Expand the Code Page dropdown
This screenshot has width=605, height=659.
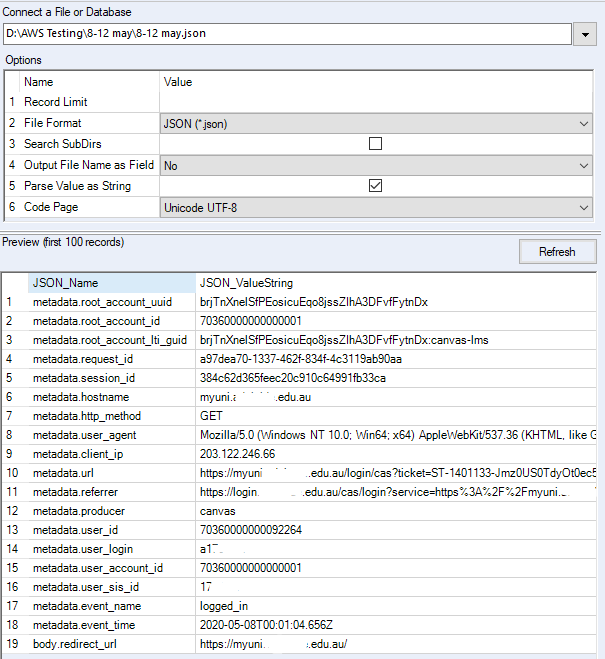[584, 207]
